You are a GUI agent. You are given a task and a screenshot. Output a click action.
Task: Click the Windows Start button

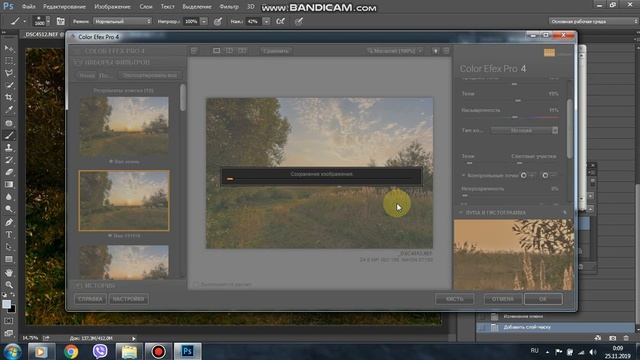point(12,351)
